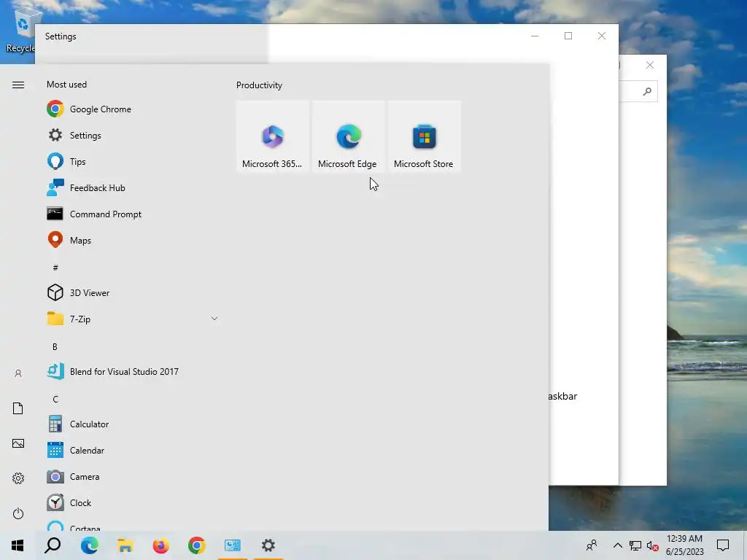747x560 pixels.
Task: Click the Power button in Start sidebar
Action: tap(18, 513)
